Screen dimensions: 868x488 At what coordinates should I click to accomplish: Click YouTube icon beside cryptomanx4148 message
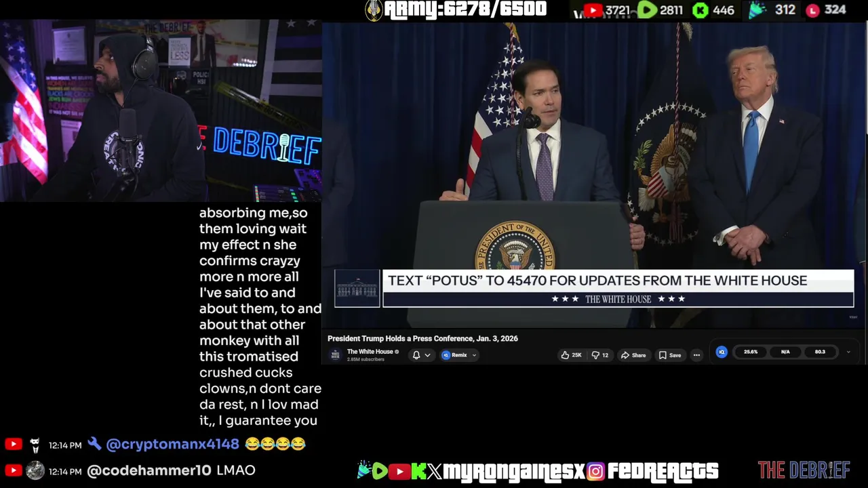(x=13, y=444)
